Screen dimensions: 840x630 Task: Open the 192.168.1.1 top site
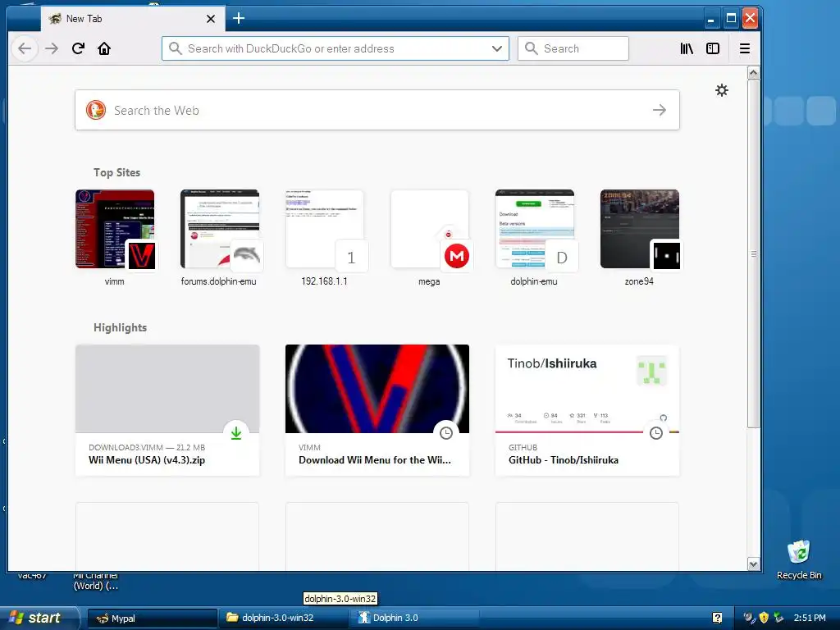click(325, 238)
